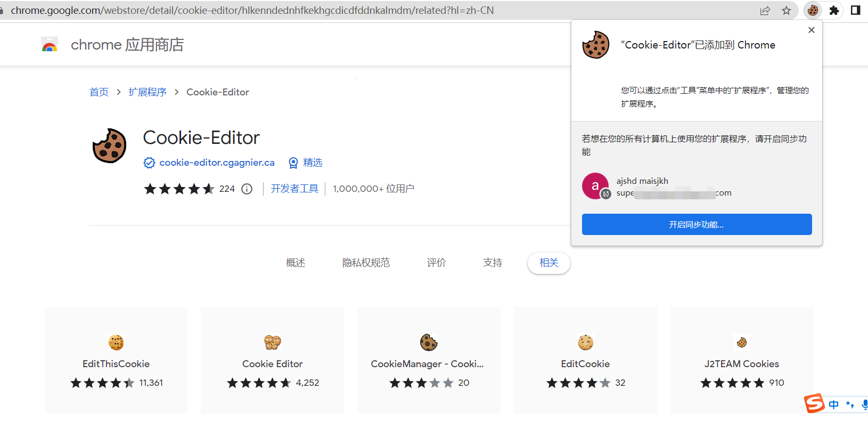
Task: Open the 评价 reviews tab
Action: tap(437, 263)
